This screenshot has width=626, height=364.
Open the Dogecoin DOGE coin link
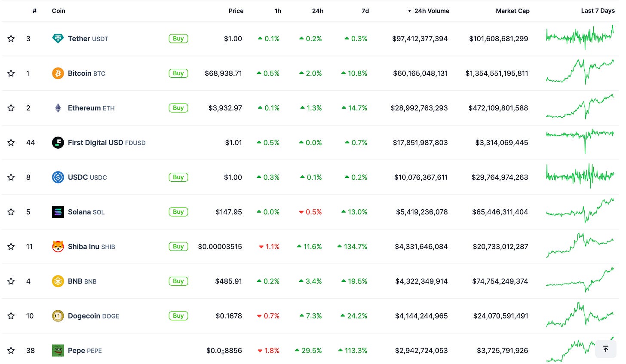point(94,316)
